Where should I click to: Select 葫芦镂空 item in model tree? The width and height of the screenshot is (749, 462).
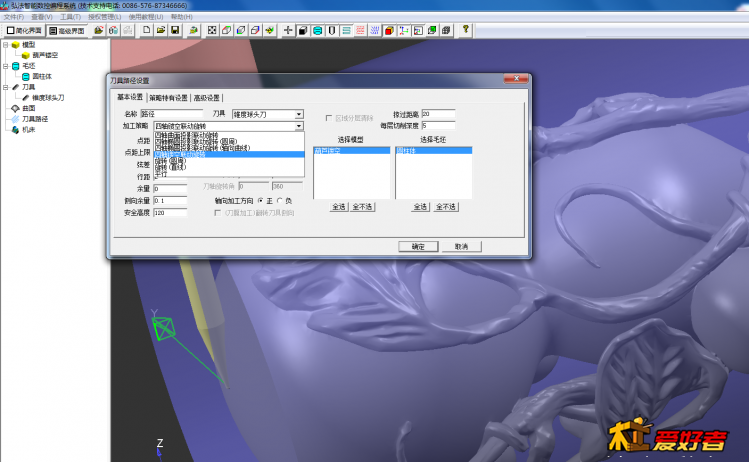coord(45,55)
